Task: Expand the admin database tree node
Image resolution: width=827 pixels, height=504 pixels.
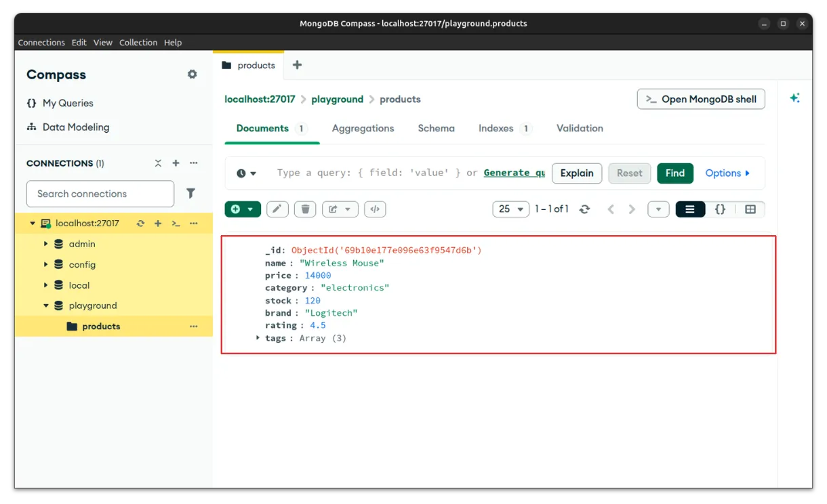Action: [x=46, y=244]
